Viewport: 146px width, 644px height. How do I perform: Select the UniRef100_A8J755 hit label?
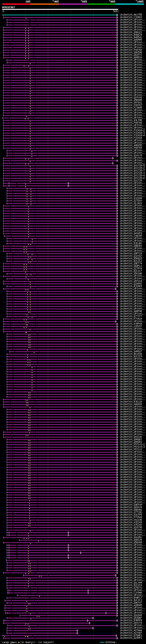(131, 15)
